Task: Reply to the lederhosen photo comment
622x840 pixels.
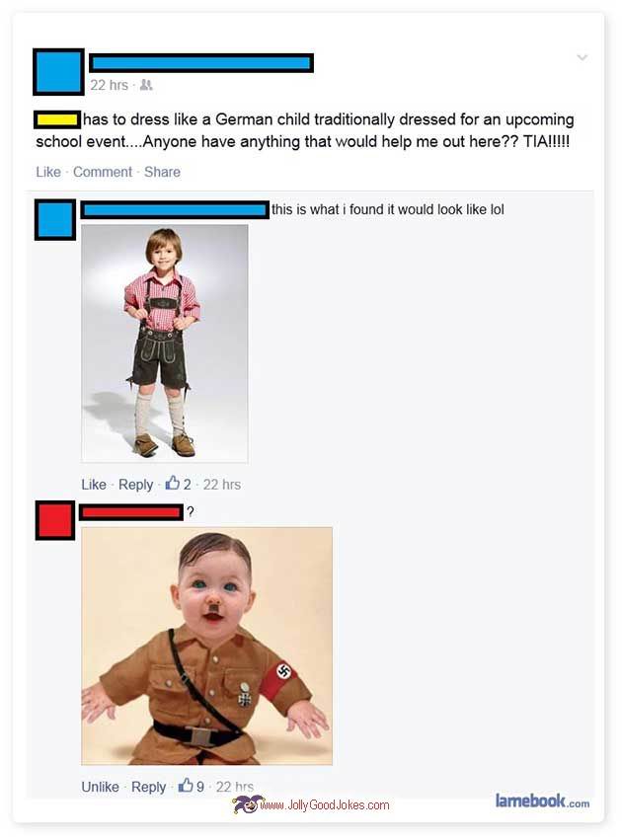Action: [135, 485]
